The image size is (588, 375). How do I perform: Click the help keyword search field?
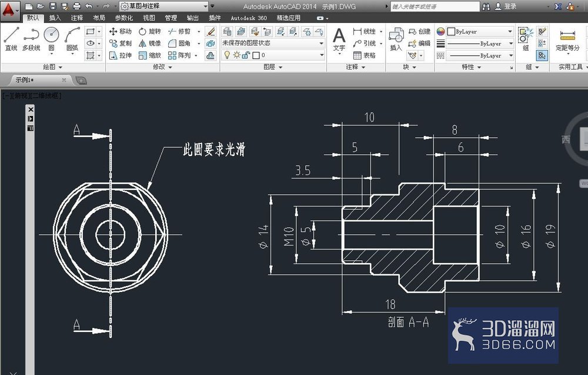pyautogui.click(x=435, y=6)
